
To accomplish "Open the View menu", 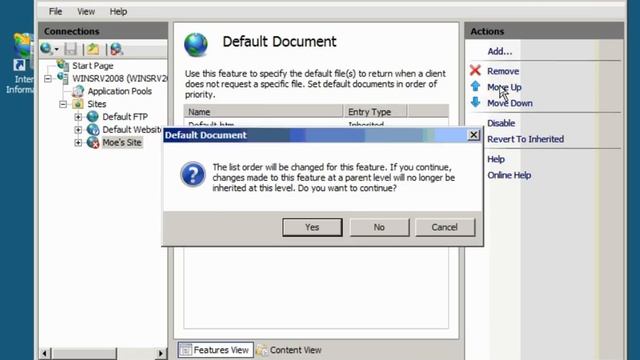I will click(86, 11).
